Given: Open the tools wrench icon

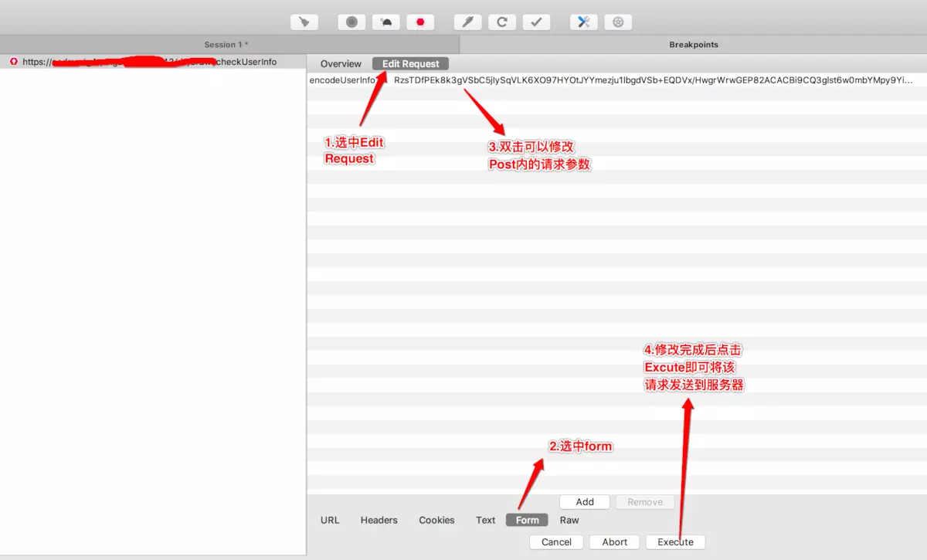Looking at the screenshot, I should (x=584, y=22).
